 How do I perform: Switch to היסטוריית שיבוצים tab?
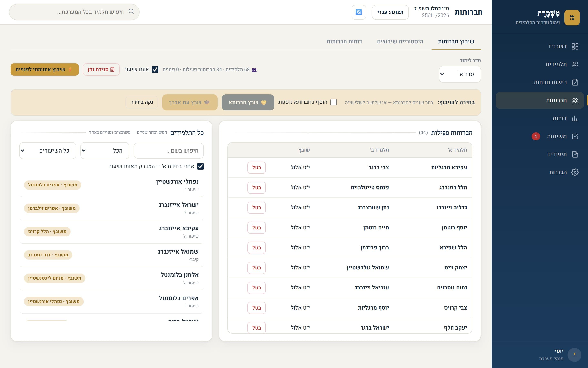400,42
